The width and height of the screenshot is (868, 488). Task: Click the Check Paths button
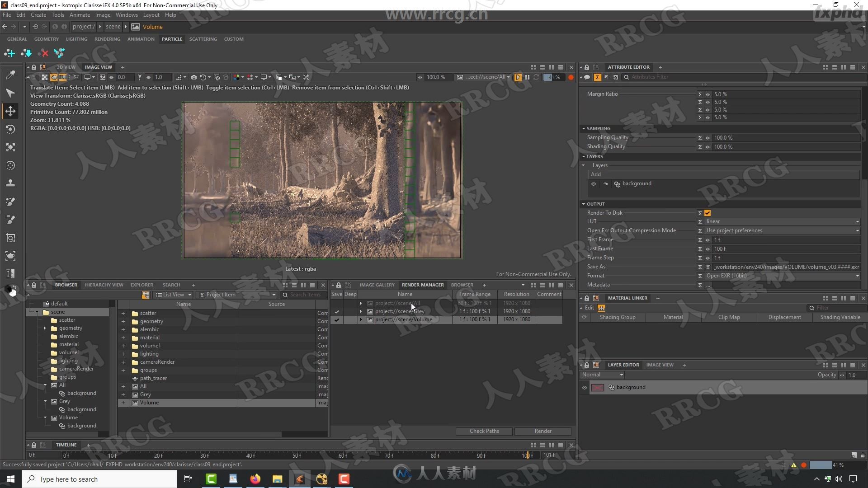click(484, 430)
